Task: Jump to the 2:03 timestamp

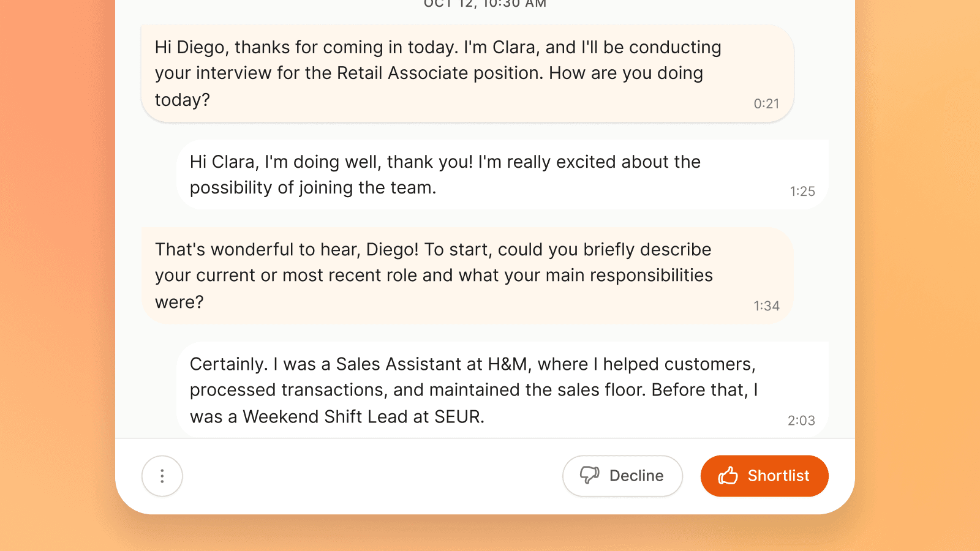Action: 801,421
